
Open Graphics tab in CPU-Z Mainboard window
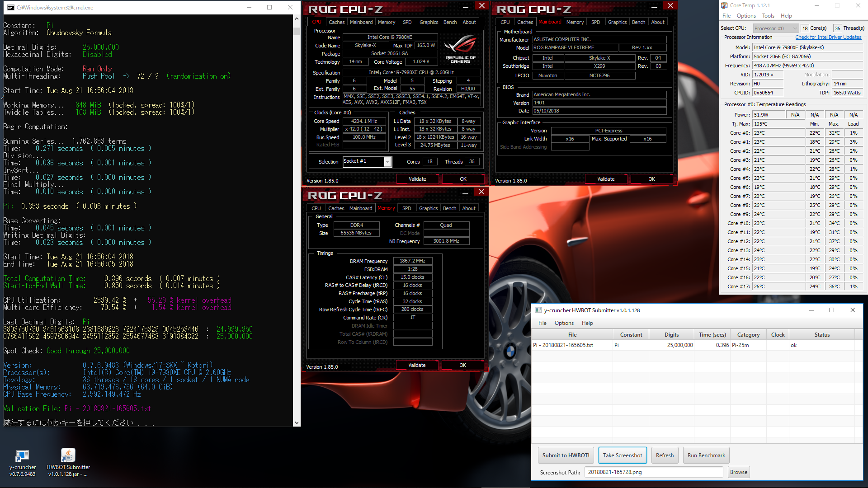(617, 22)
